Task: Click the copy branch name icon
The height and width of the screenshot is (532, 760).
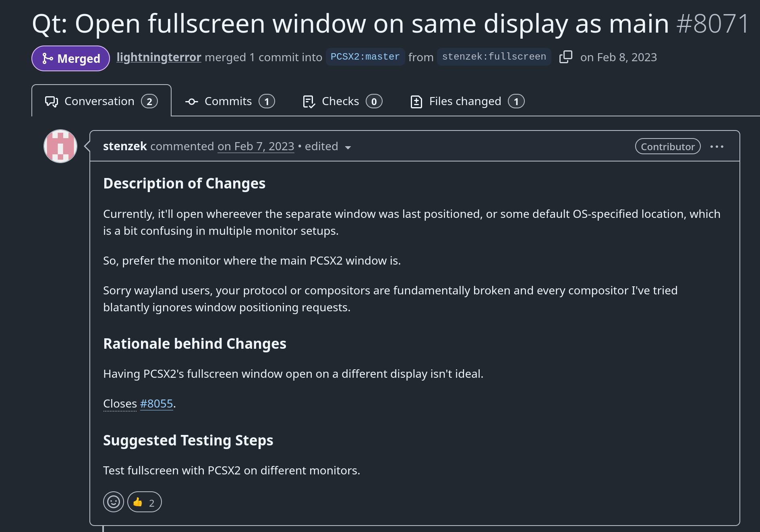Action: 565,57
